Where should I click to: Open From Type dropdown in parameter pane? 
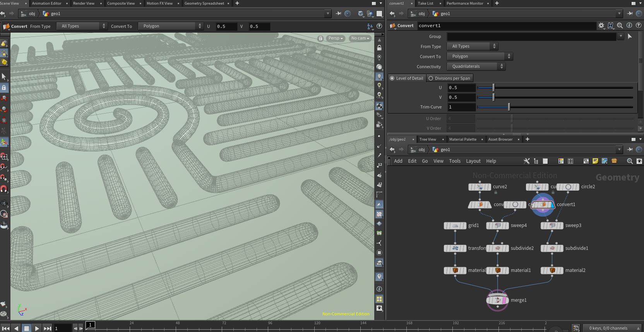pyautogui.click(x=472, y=46)
